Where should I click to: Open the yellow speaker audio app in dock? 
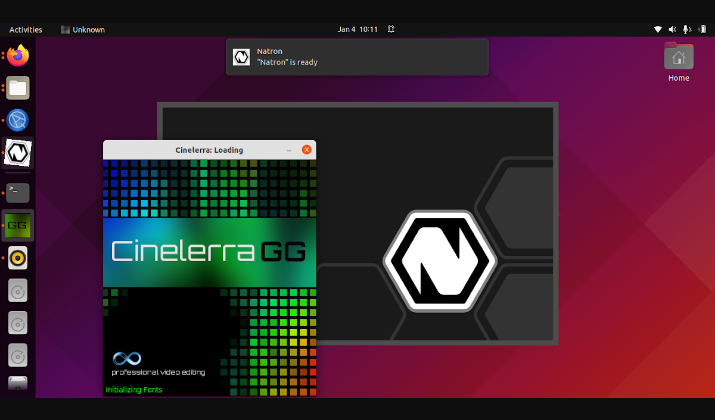pos(18,258)
